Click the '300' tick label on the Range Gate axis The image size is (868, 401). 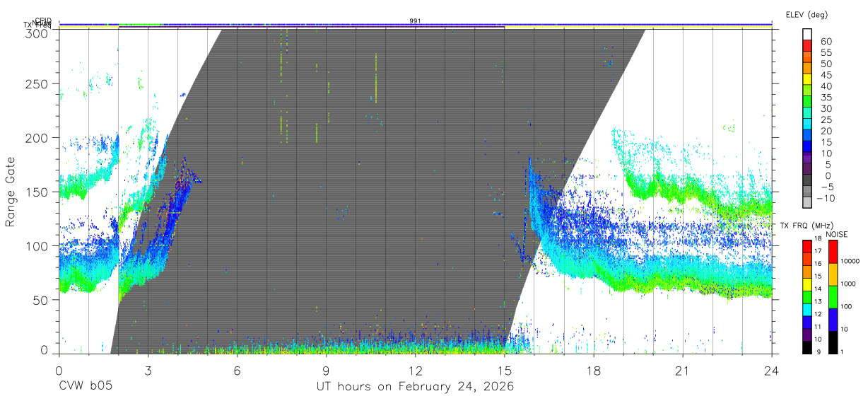(37, 33)
